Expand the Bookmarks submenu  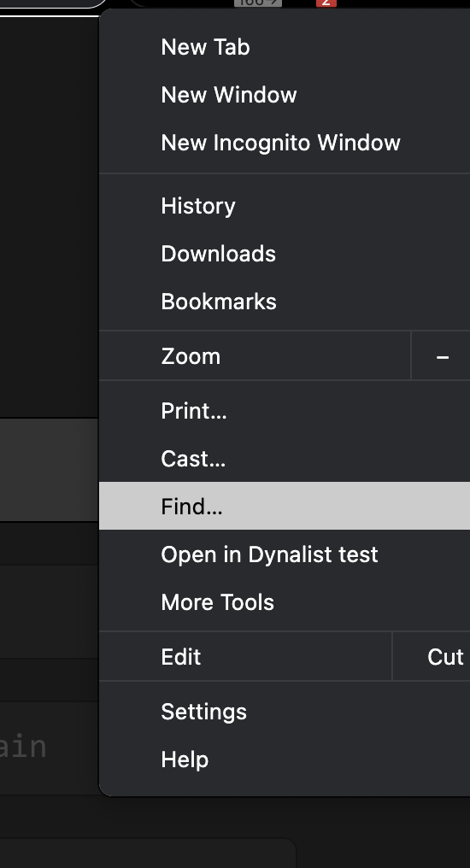click(x=285, y=302)
